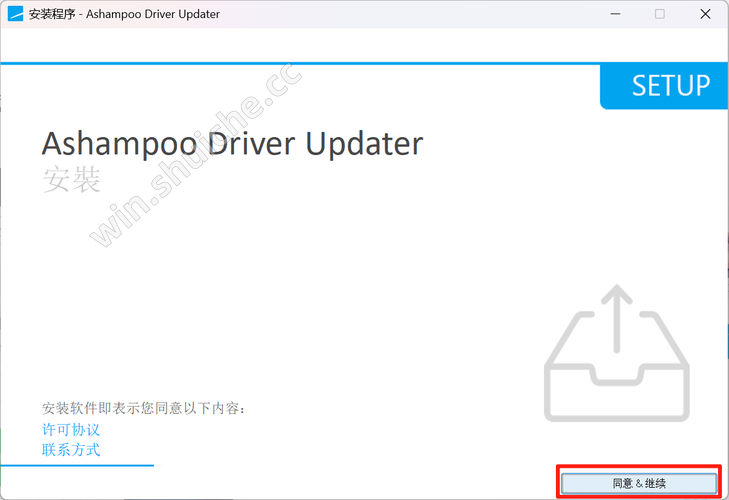Click the Ashampoo Driver Updater heading text
This screenshot has height=500, width=729.
(232, 143)
